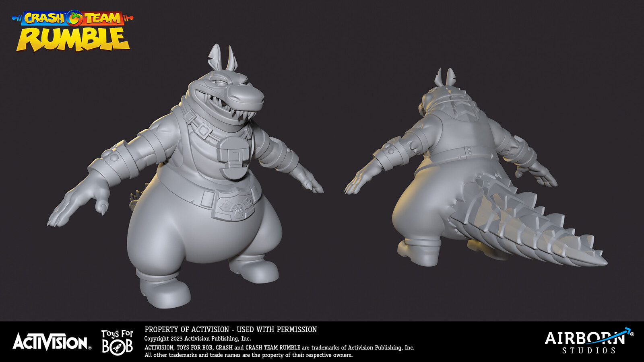Image resolution: width=644 pixels, height=362 pixels.
Task: Click 'PROPERTY OF ACTIVISION - USED WITH PERMISSION' text
Action: [231, 329]
